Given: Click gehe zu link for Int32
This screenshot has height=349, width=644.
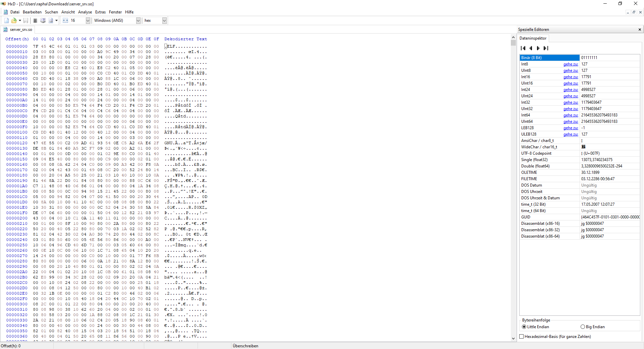Looking at the screenshot, I should click(571, 102).
